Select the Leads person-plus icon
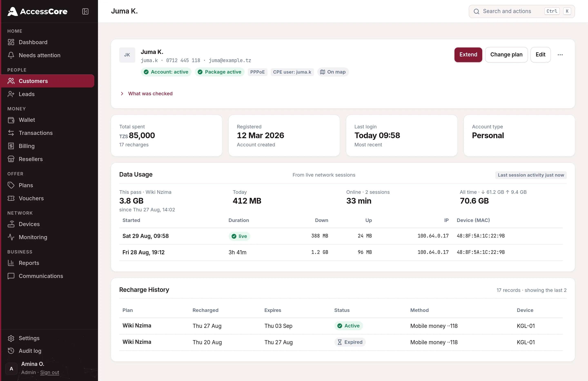Image resolution: width=588 pixels, height=381 pixels. pyautogui.click(x=11, y=94)
